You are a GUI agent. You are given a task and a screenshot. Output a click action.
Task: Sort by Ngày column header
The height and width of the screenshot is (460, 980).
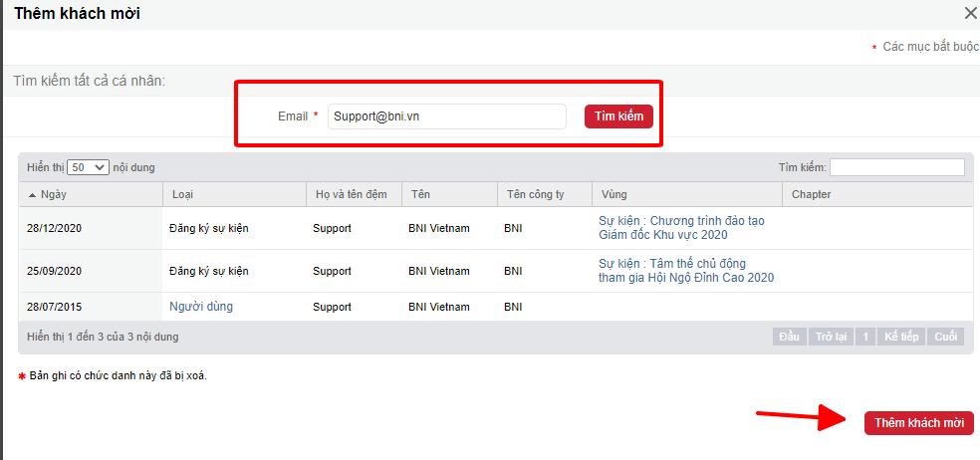point(92,194)
